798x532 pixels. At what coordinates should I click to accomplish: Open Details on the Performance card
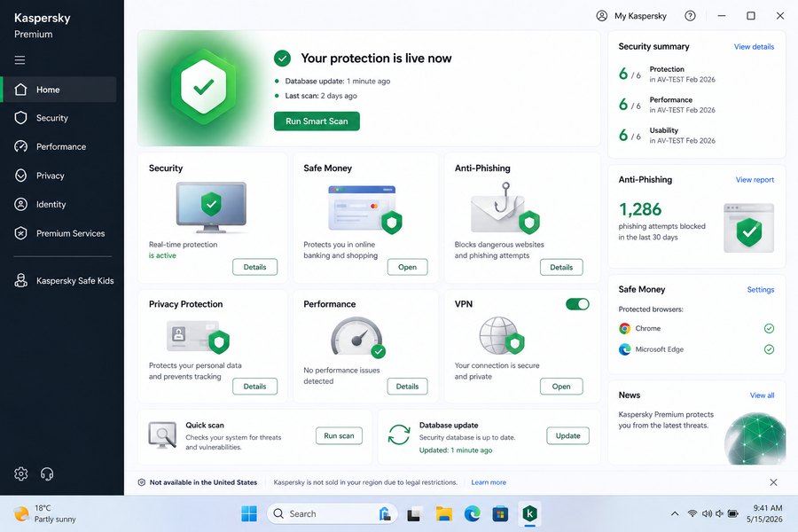407,387
